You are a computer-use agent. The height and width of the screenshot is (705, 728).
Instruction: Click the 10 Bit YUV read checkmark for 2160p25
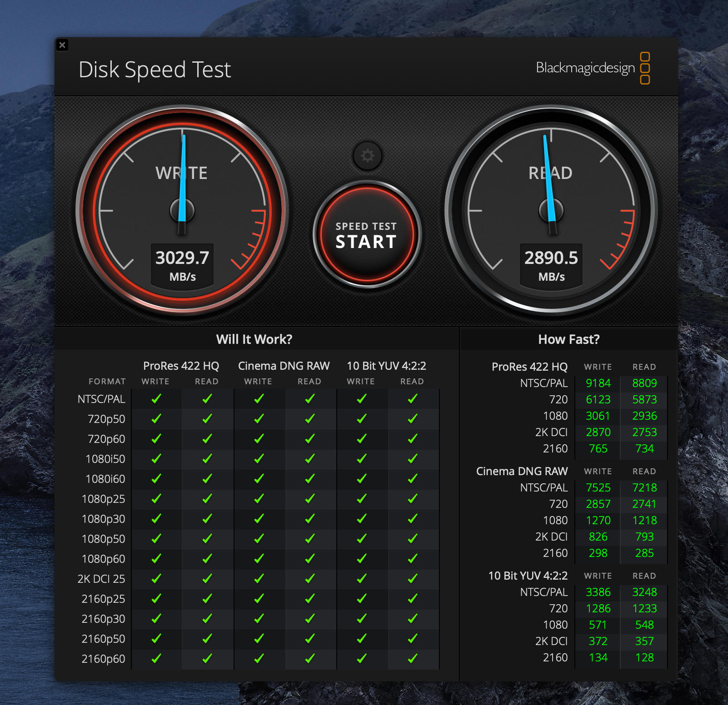412,598
